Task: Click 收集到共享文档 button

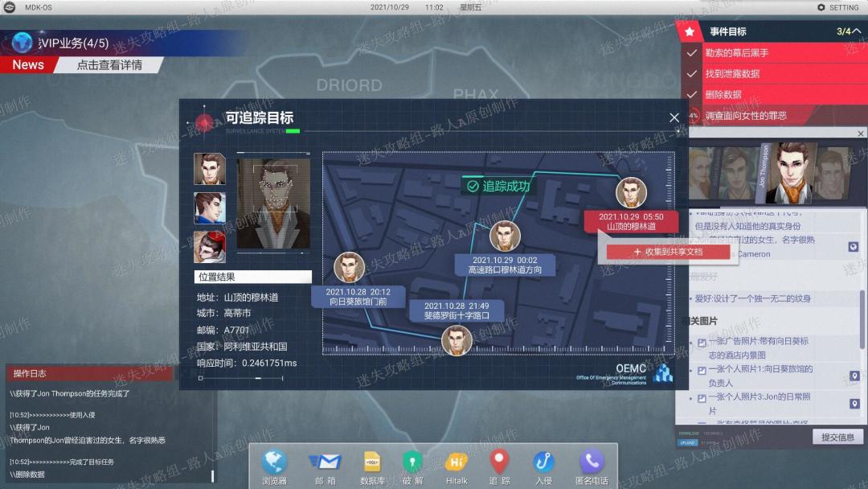Action: point(668,252)
